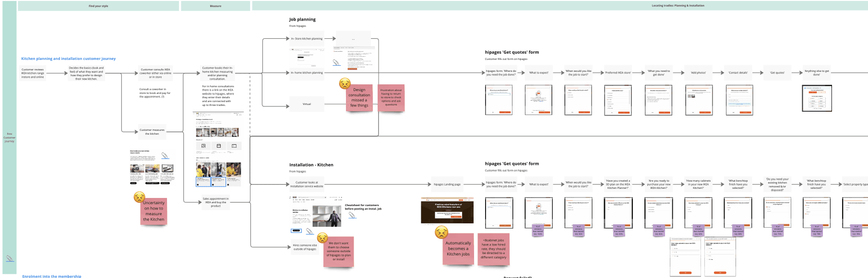
Task: Open the hipages landing page screenshot thumbnail
Action: click(x=447, y=210)
